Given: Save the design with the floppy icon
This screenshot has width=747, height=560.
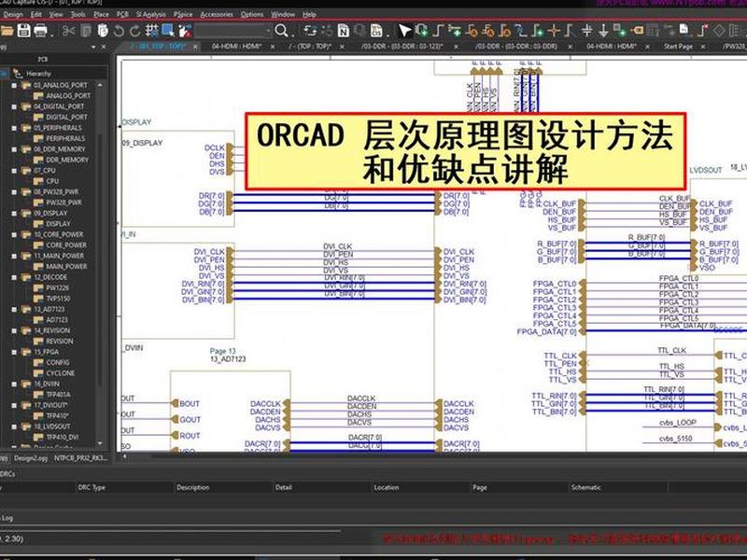Looking at the screenshot, I should click(x=24, y=31).
